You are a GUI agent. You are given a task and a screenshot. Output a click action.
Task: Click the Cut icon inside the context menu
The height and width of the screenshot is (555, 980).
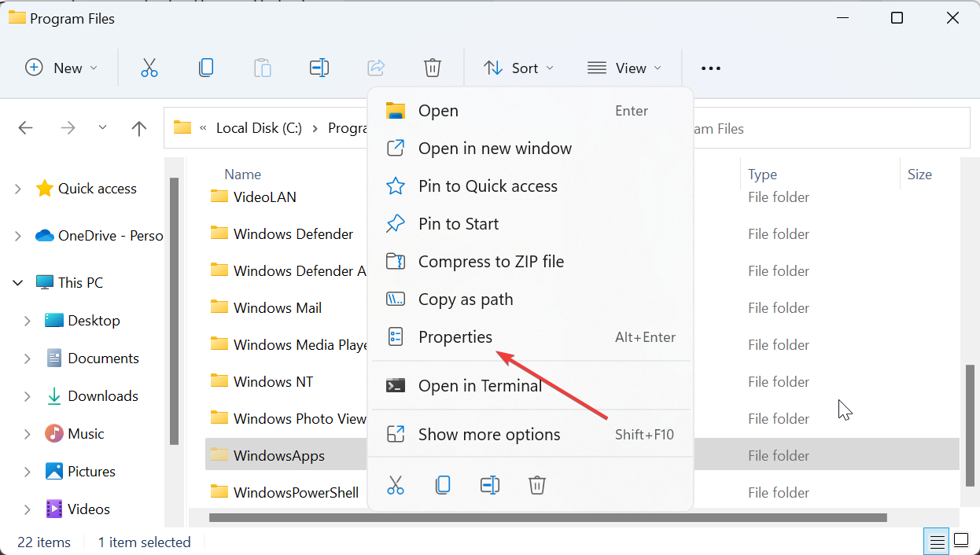(x=396, y=484)
